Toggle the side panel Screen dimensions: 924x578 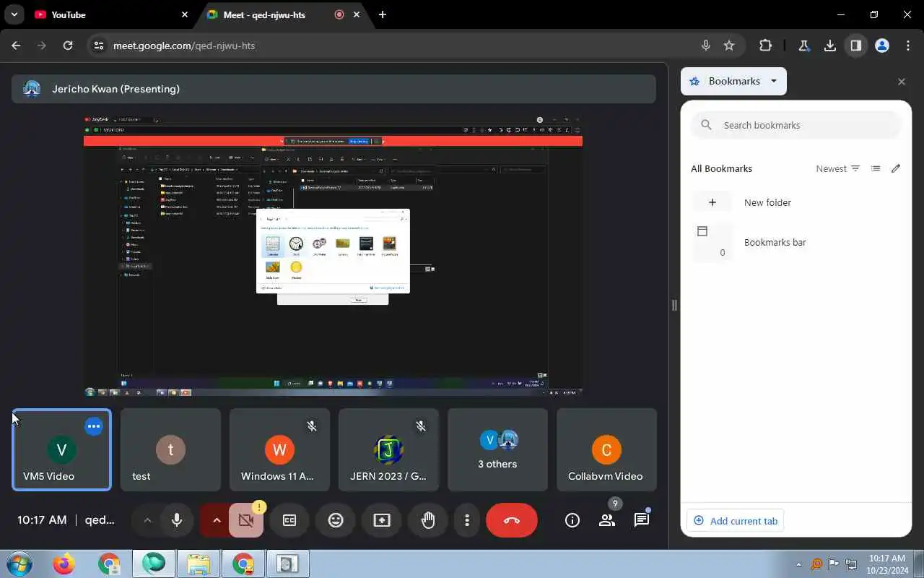(856, 46)
